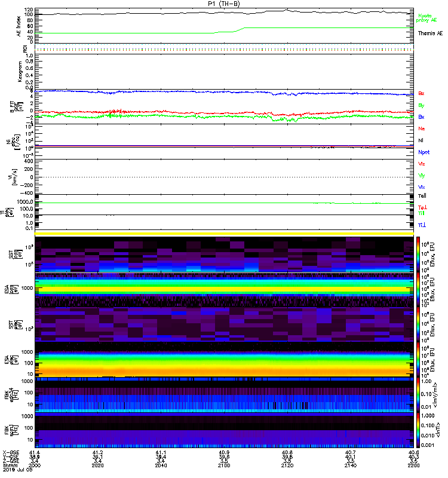Select the black Themis AE legend label
The height and width of the screenshot is (478, 448).
430,33
